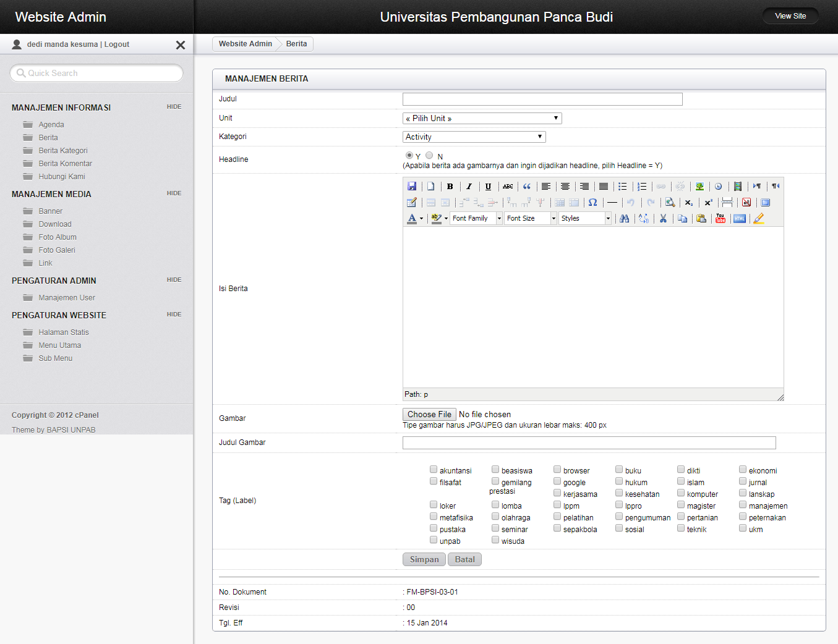
Task: Insert a blockquote with the quote icon
Action: pyautogui.click(x=527, y=186)
